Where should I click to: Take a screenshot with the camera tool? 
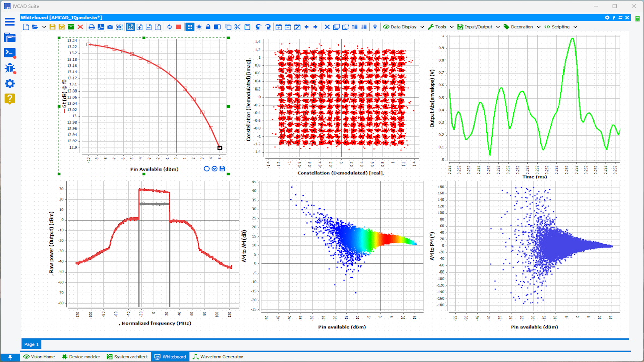110,27
